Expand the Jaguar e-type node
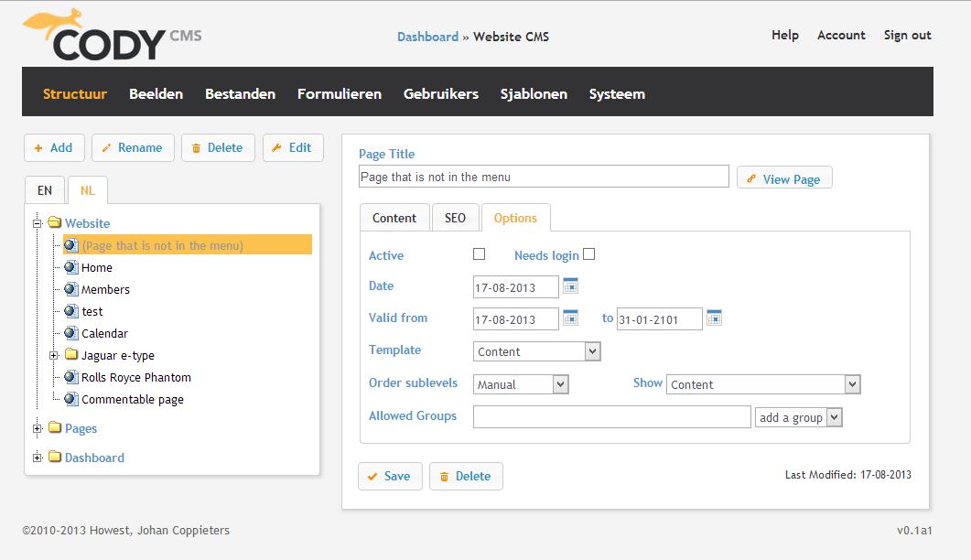Viewport: 971px width, 560px height. (54, 356)
